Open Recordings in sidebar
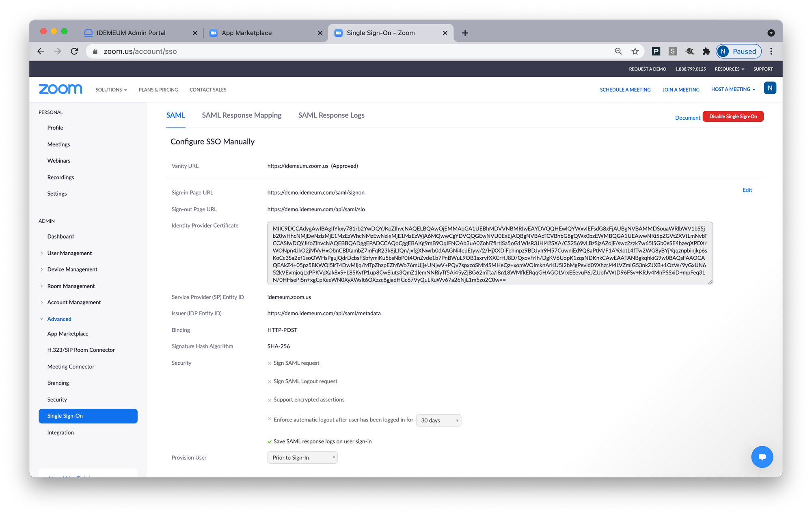Image resolution: width=812 pixels, height=516 pixels. (60, 177)
